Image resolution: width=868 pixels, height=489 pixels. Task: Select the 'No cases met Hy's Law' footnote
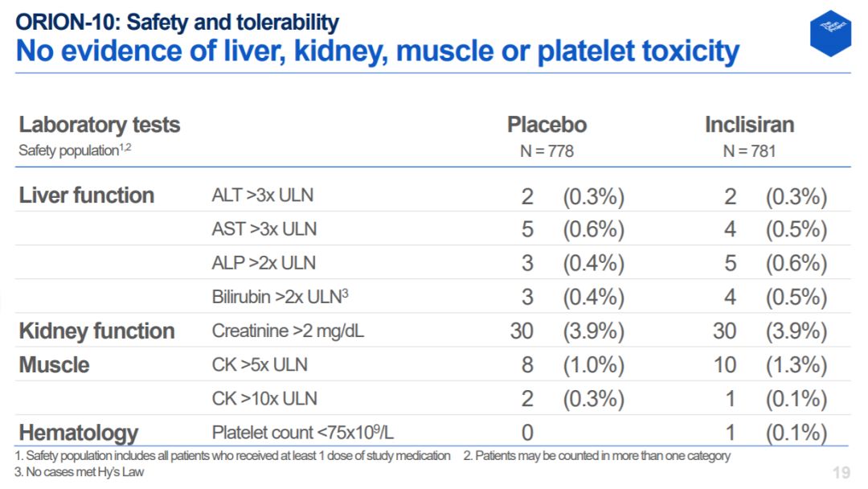79,472
